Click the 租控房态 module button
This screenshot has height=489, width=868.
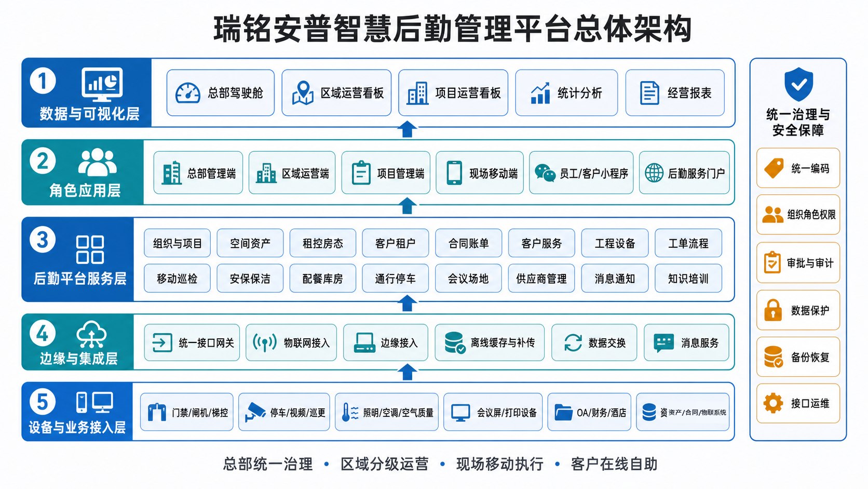323,243
